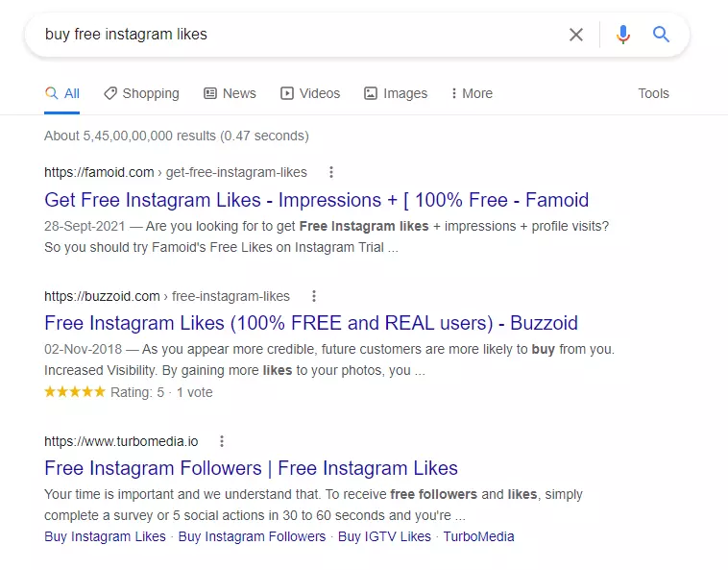The height and width of the screenshot is (570, 728).
Task: Follow the Buy IGTV Likes sitelink
Action: pos(384,536)
